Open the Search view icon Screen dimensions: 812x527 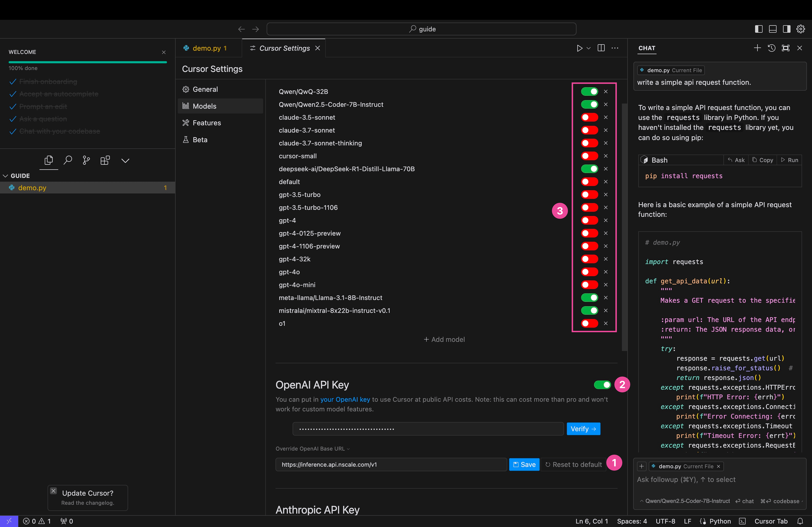click(x=68, y=160)
